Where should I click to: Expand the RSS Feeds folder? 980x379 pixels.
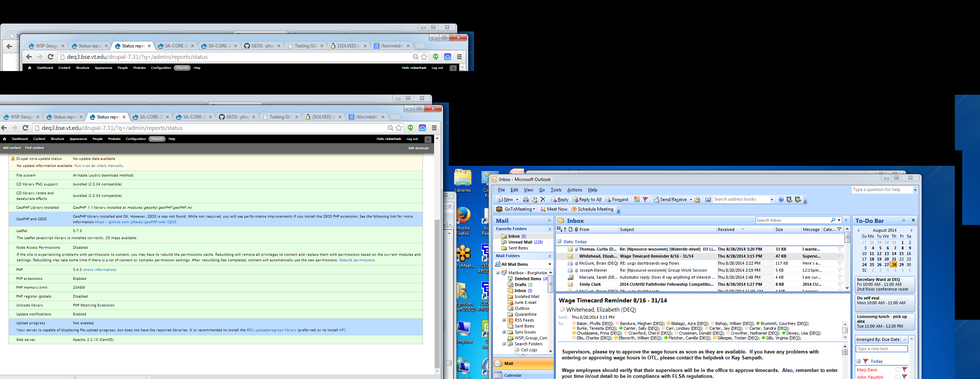504,320
